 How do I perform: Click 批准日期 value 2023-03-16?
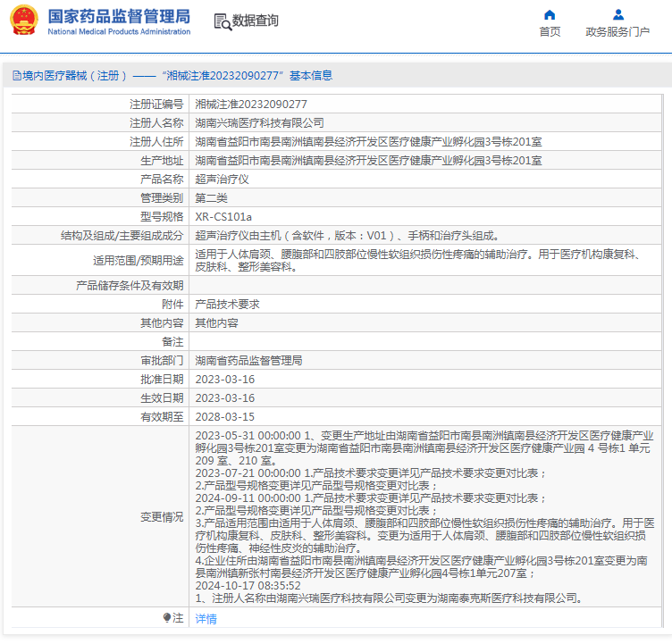point(224,380)
